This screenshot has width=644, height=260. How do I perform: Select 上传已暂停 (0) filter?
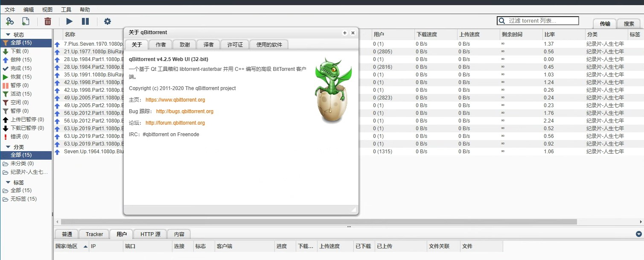click(26, 120)
